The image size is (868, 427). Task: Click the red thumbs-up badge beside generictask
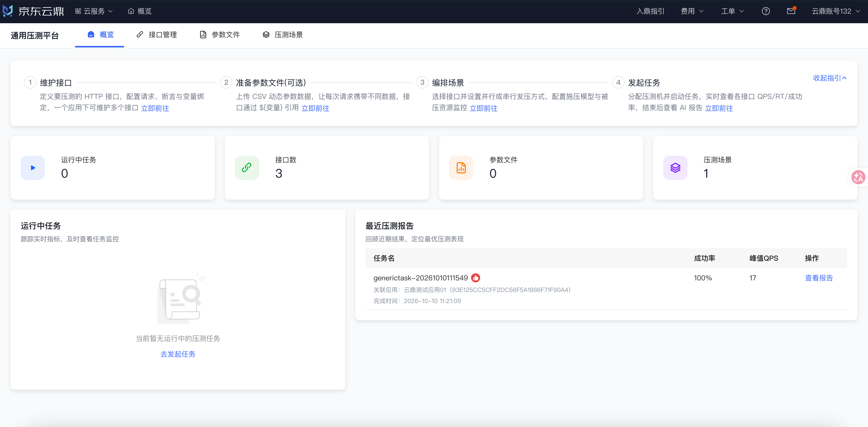(x=475, y=278)
